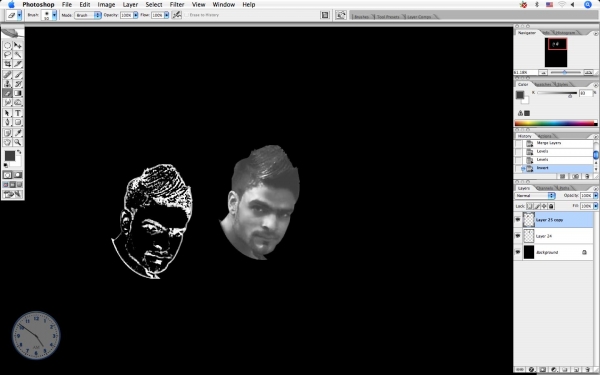Select the Blur tool

tap(7, 102)
